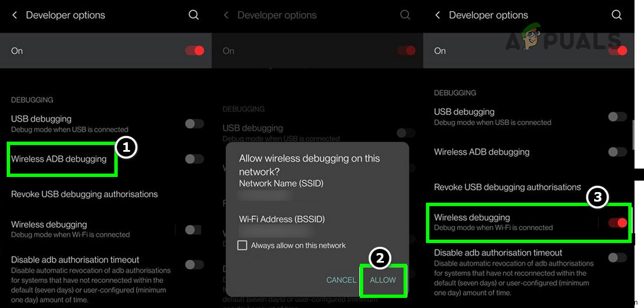Enable the USB debugging switch in the right screen
Screen dimensions: 644x308
617,116
